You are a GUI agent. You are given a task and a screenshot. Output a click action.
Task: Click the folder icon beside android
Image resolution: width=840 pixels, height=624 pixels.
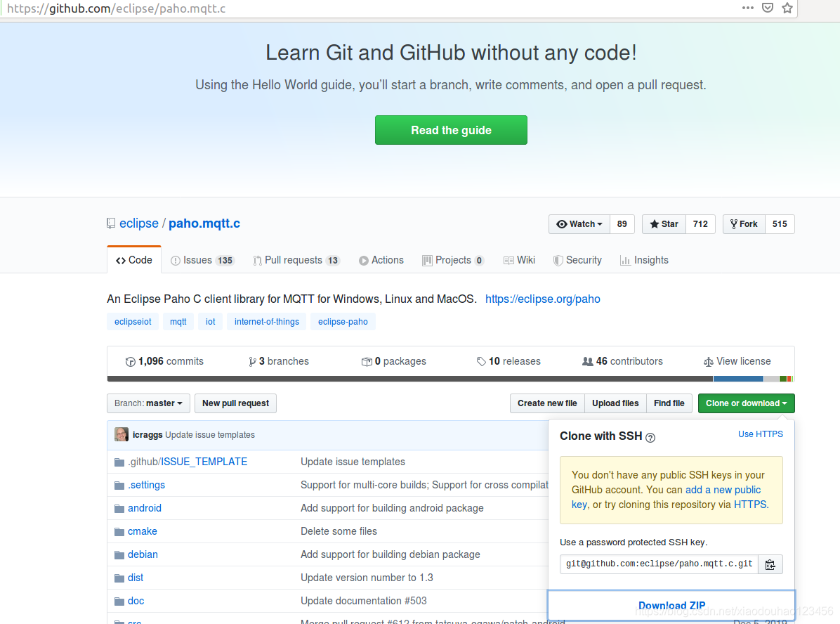[119, 509]
